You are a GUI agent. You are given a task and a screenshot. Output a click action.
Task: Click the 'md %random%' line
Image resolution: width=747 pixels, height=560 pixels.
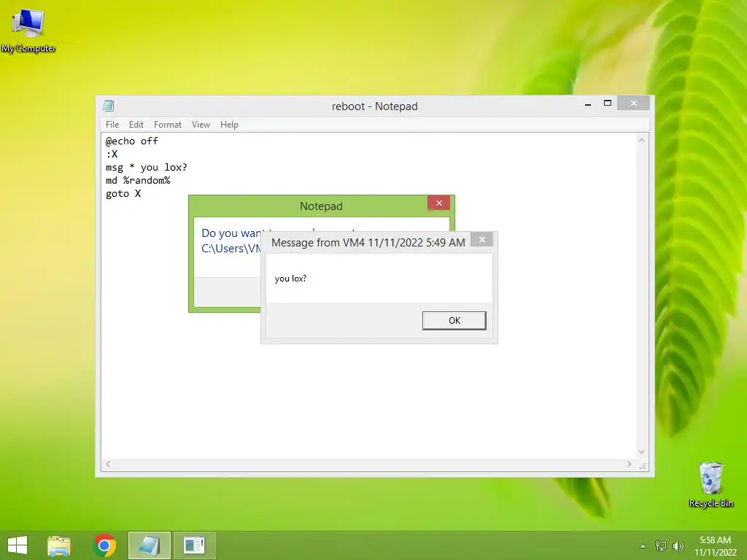pyautogui.click(x=138, y=181)
